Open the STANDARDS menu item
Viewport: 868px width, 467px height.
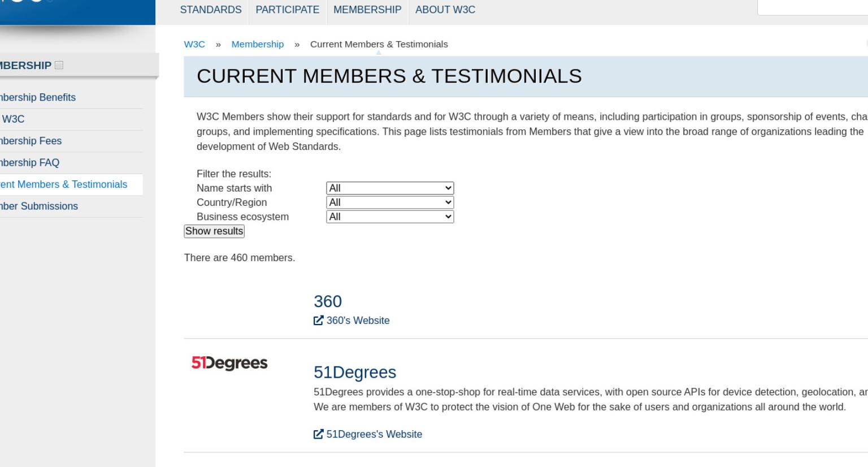pyautogui.click(x=211, y=10)
